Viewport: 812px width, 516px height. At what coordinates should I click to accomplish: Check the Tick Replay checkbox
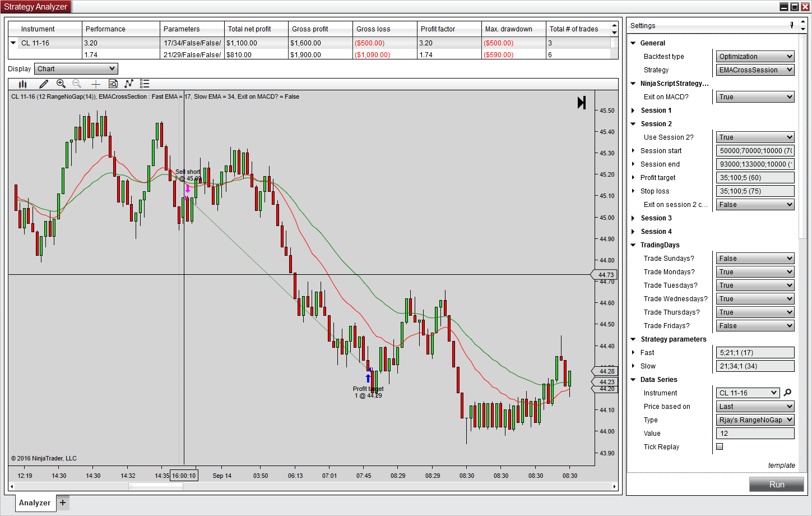[720, 446]
